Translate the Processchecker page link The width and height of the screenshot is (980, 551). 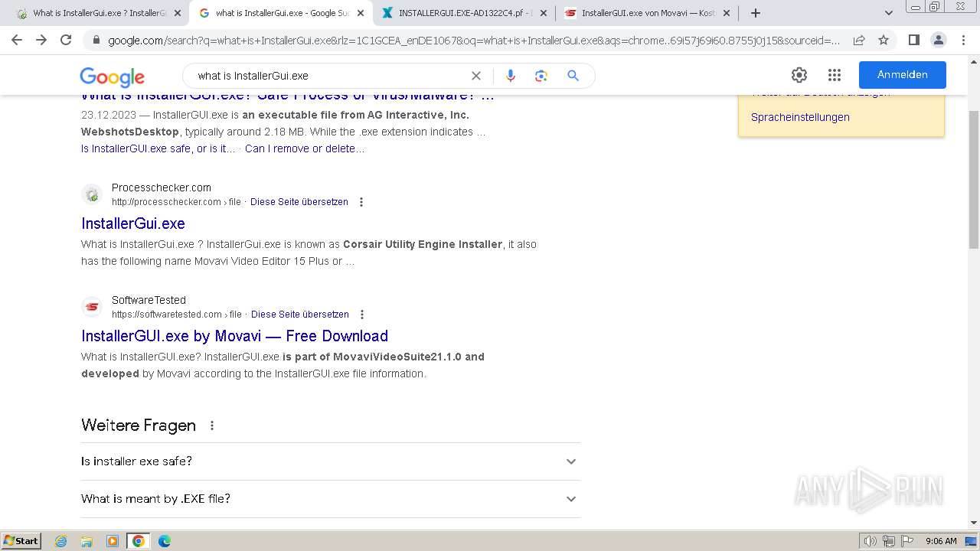coord(299,202)
